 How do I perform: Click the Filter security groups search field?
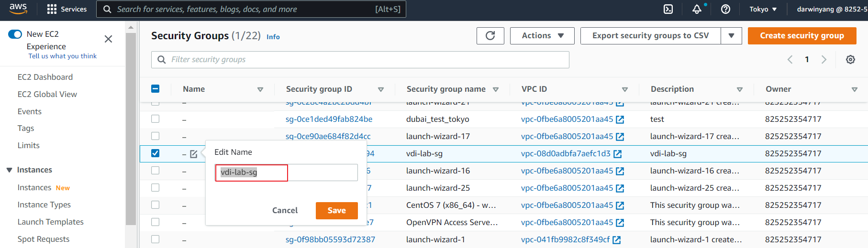[364, 60]
